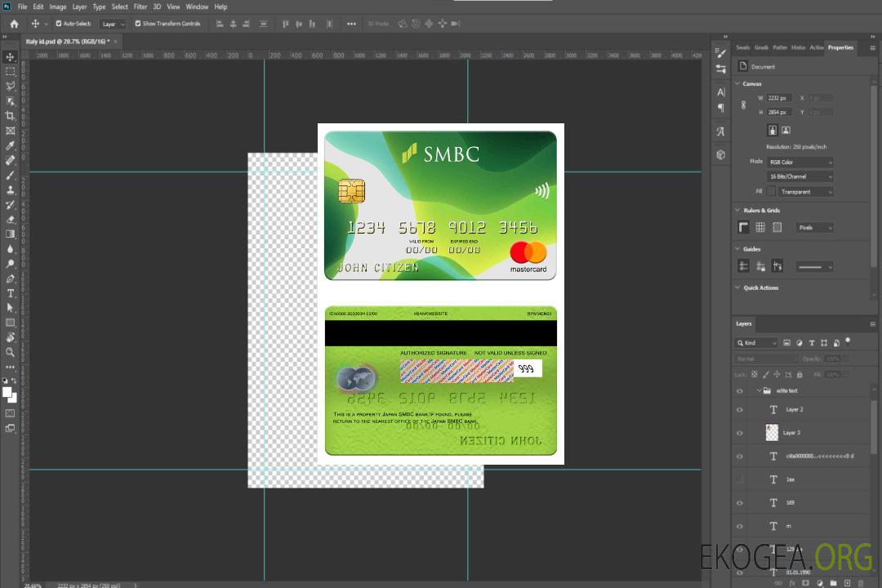
Task: Click the delete layer trash icon
Action: [860, 583]
